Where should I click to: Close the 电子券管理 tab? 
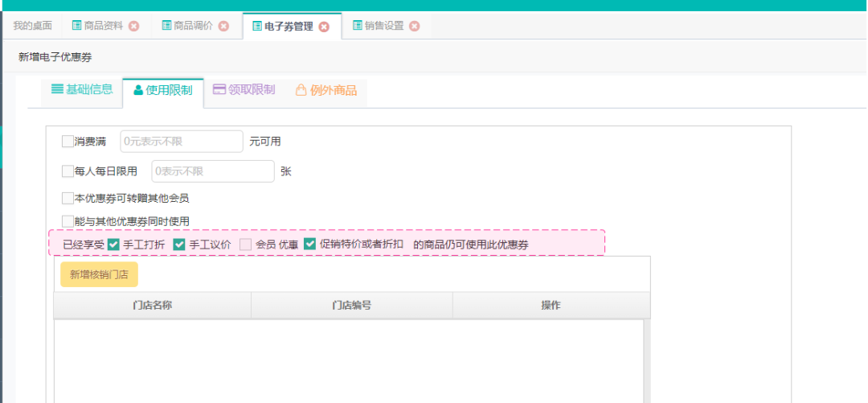(x=324, y=27)
